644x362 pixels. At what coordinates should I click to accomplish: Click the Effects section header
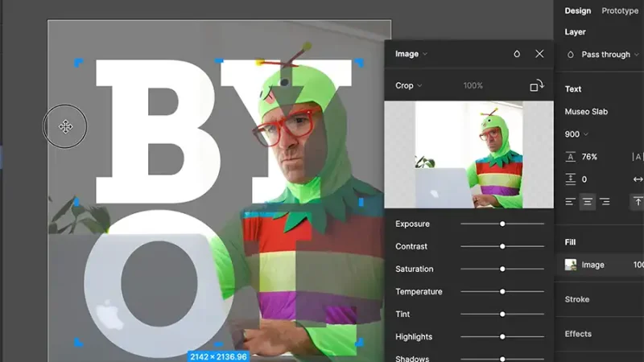click(x=578, y=334)
